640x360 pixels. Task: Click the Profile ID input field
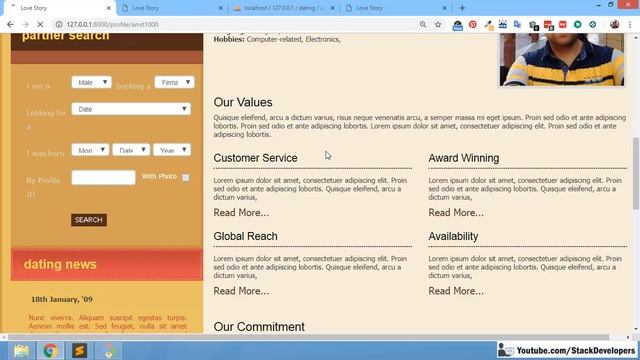click(x=103, y=178)
